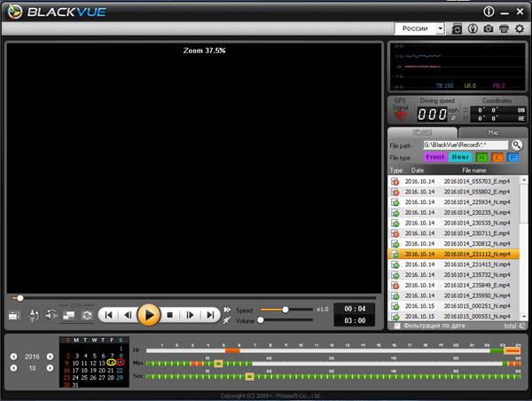Click the file type icon of 20161014_230711_E.mp4
532x401 pixels.
pyautogui.click(x=395, y=233)
